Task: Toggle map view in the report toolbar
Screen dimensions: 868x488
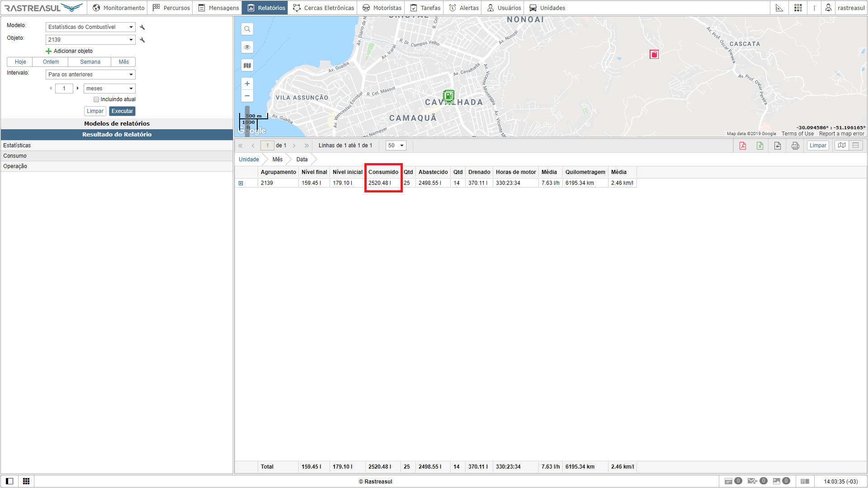Action: [842, 145]
